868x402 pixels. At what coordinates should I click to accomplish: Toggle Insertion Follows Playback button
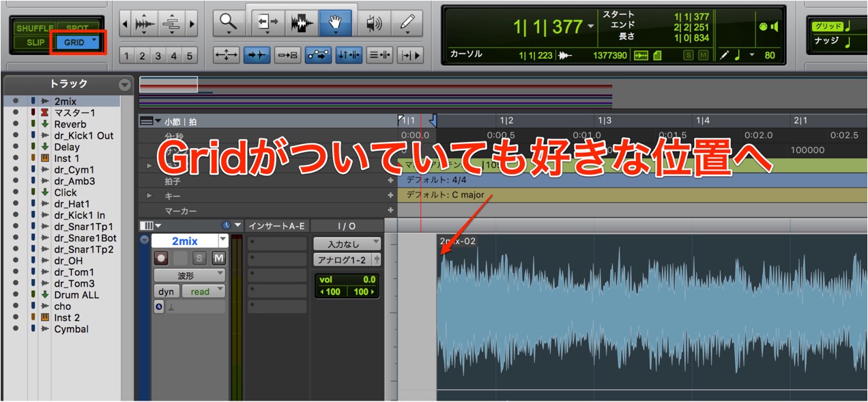410,55
